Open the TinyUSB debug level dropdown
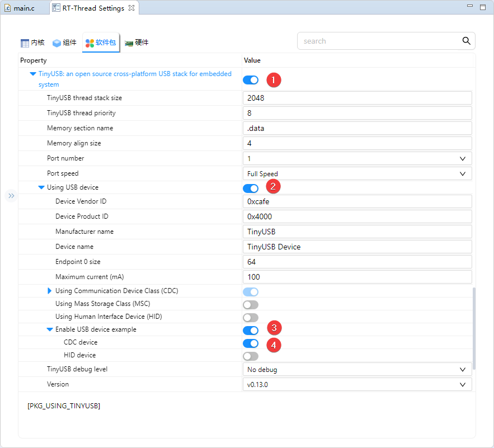The height and width of the screenshot is (448, 494). tap(357, 369)
